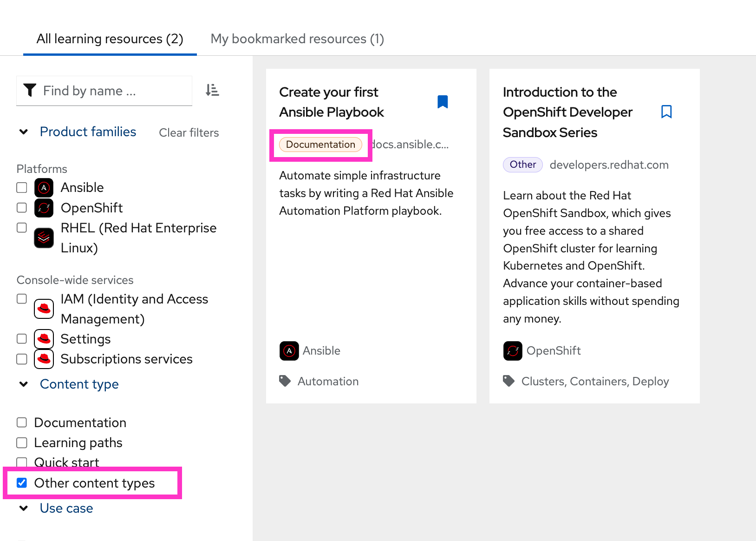Enable the Learning paths checkbox

pyautogui.click(x=22, y=442)
